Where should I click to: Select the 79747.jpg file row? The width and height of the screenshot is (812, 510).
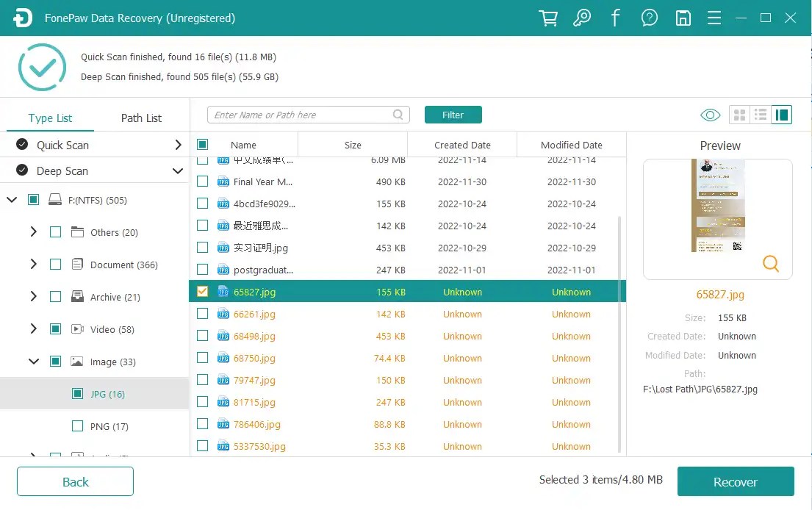tap(408, 380)
